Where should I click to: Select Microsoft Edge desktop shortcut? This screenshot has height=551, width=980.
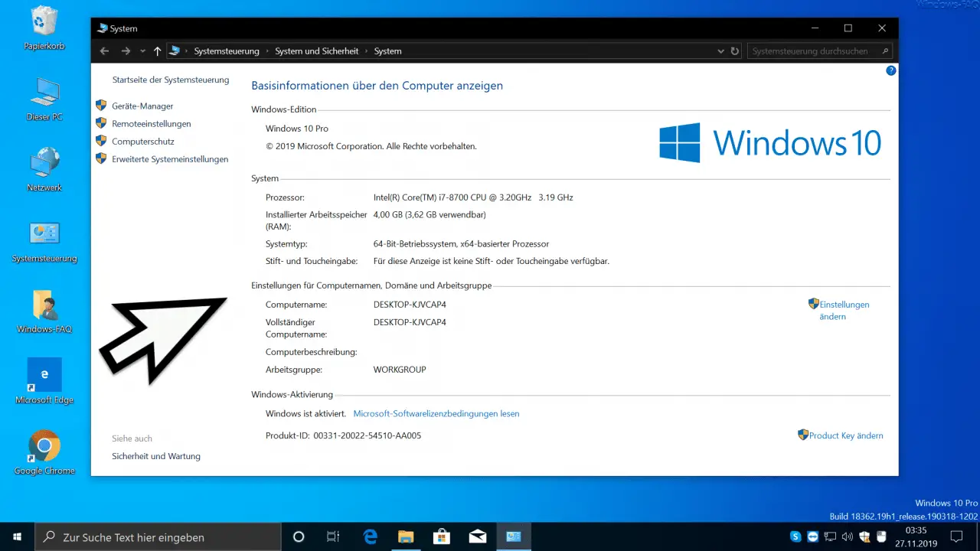(44, 382)
